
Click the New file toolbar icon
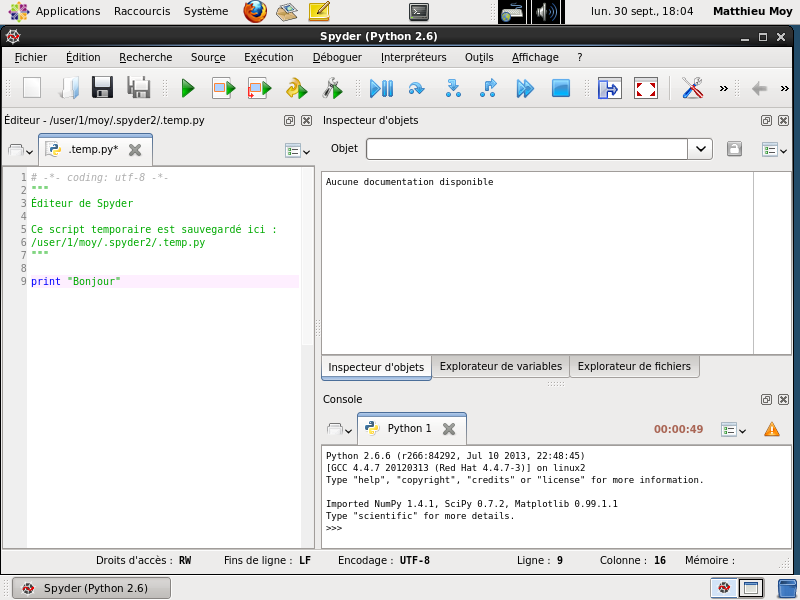(32, 88)
